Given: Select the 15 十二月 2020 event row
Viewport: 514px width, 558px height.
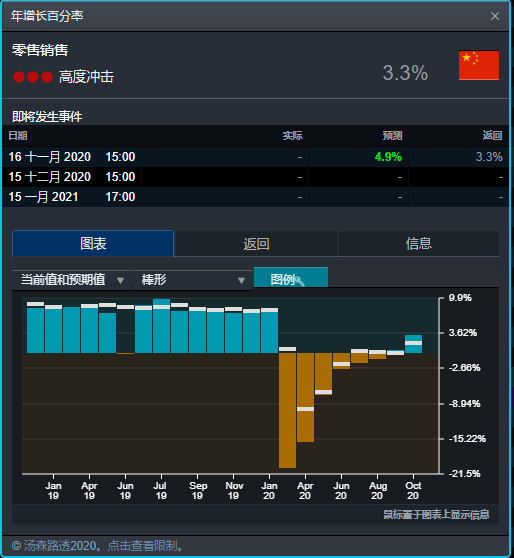Looking at the screenshot, I should pyautogui.click(x=256, y=177).
